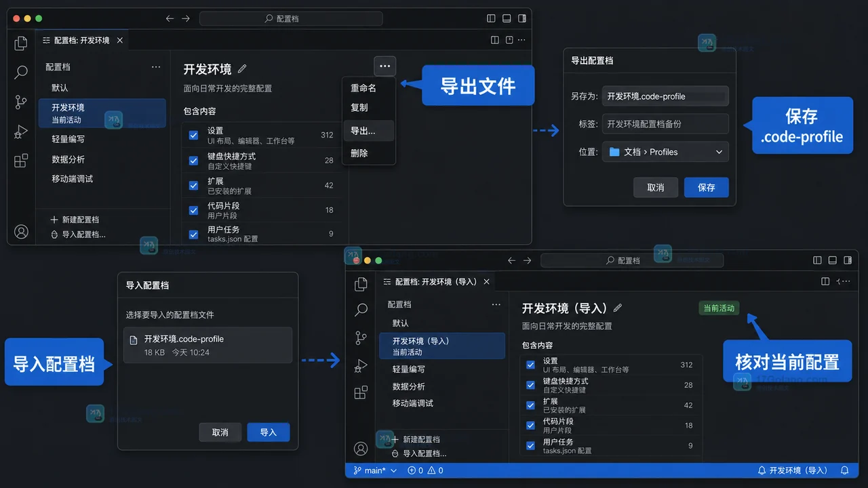
Task: Open 位置 dropdown showing 文档 › Profiles
Action: 665,152
